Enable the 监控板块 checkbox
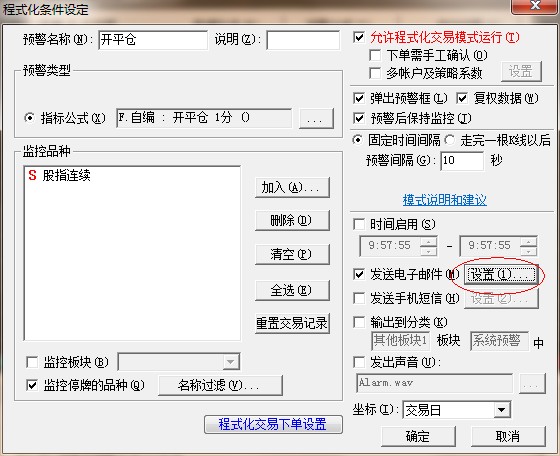This screenshot has width=560, height=456. point(32,362)
